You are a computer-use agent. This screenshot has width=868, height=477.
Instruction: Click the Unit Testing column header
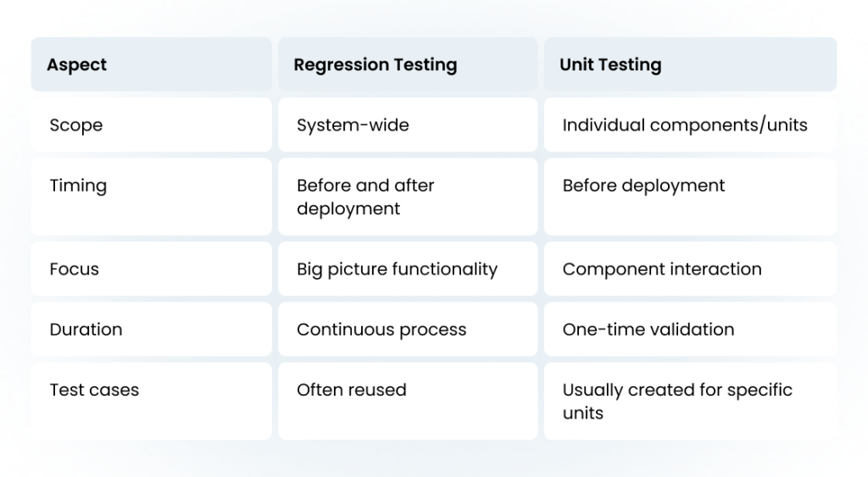[x=690, y=64]
